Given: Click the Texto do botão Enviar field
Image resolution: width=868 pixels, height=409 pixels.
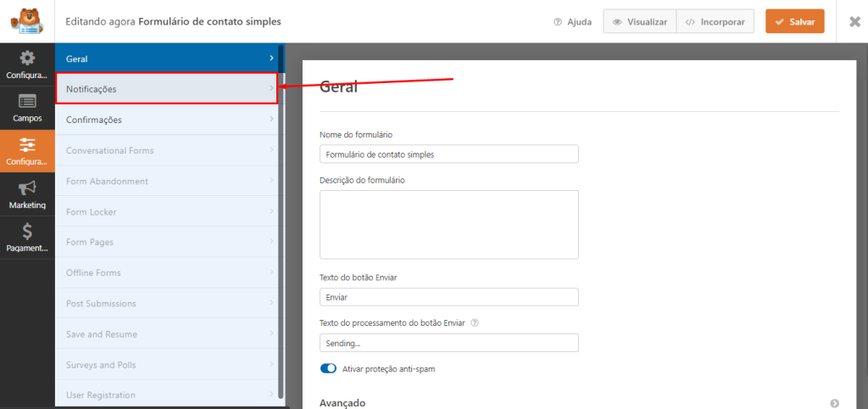Looking at the screenshot, I should click(x=449, y=297).
